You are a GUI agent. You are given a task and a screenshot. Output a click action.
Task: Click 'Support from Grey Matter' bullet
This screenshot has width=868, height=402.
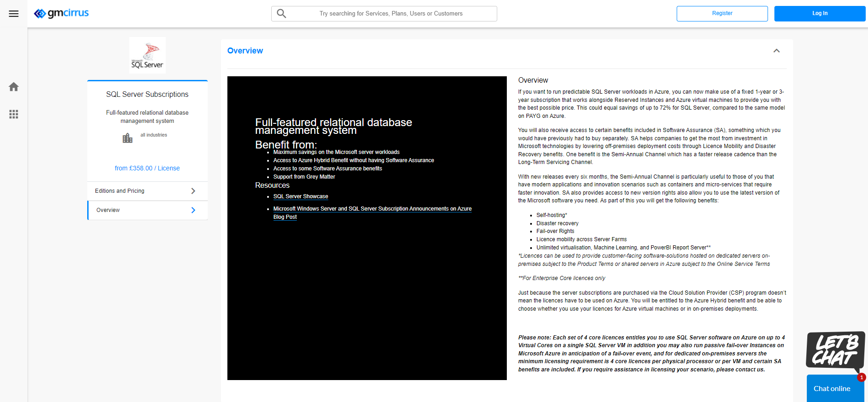tap(304, 177)
